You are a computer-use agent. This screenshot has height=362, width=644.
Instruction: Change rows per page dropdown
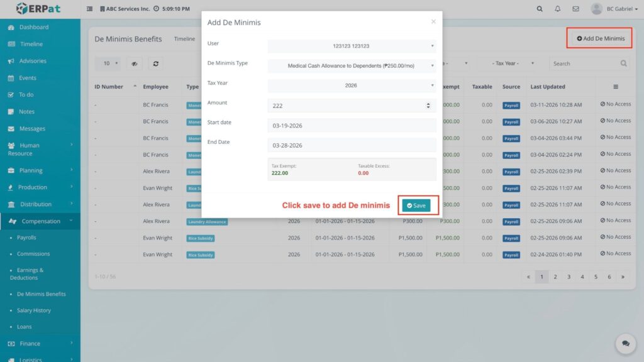click(x=111, y=63)
